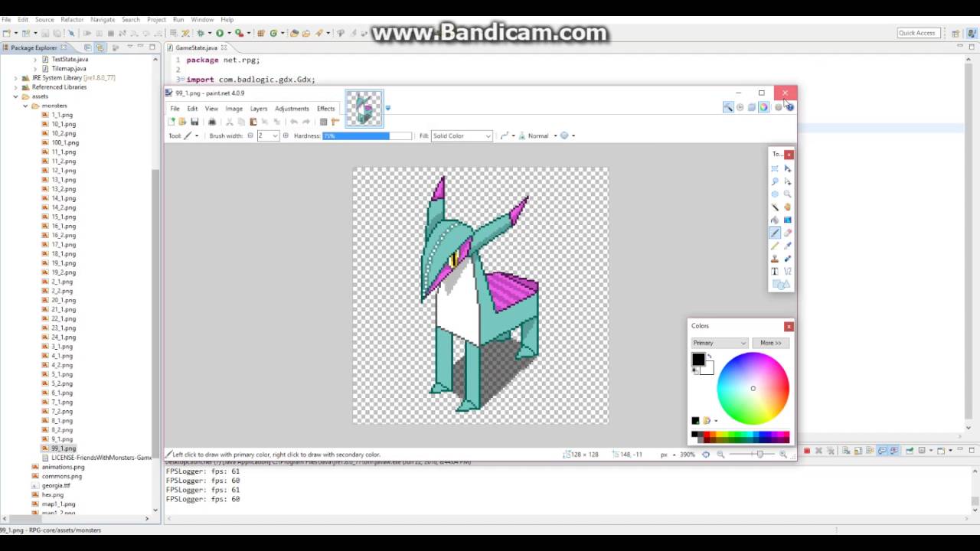Screen dimensions: 980x551
Task: Select the Paint Bucket tool
Action: click(x=775, y=220)
